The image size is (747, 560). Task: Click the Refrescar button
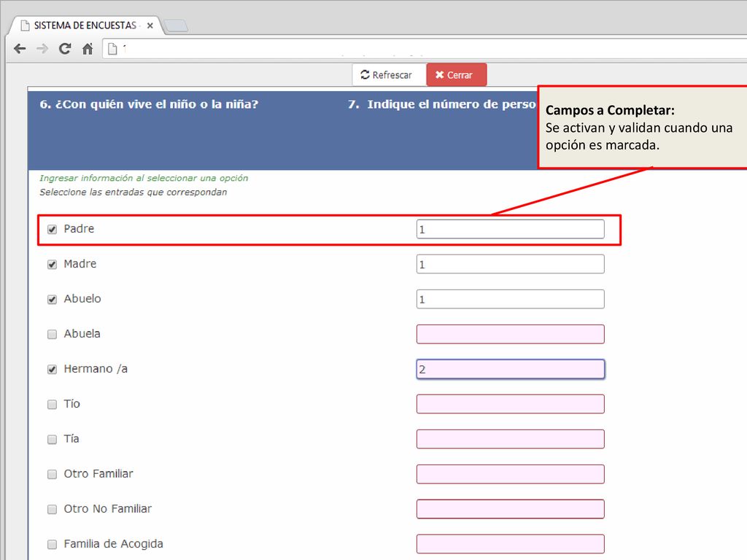coord(390,75)
